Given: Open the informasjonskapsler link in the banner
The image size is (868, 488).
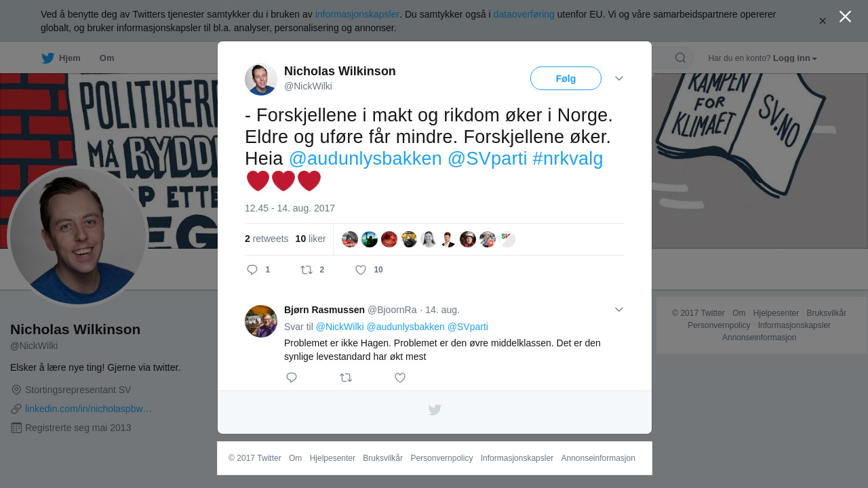Looking at the screenshot, I should pyautogui.click(x=357, y=14).
